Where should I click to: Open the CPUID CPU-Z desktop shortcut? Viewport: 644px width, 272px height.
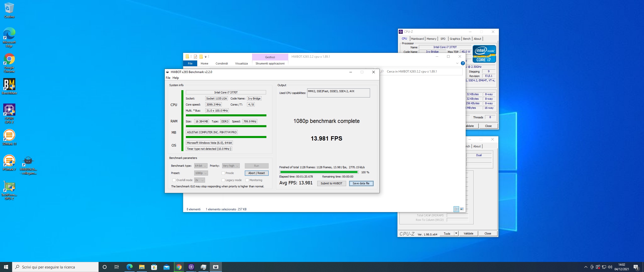(x=9, y=114)
